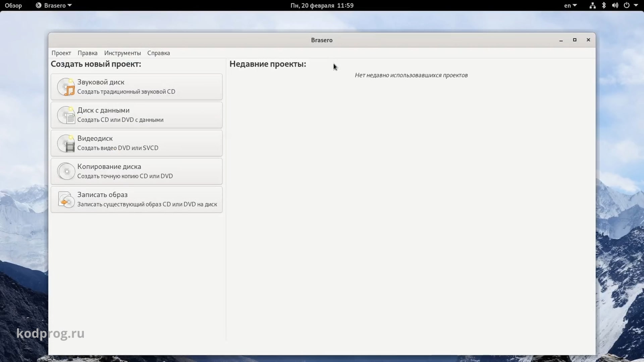Click description Создать точную копию CD или DVD
This screenshot has width=644, height=362.
pos(125,176)
